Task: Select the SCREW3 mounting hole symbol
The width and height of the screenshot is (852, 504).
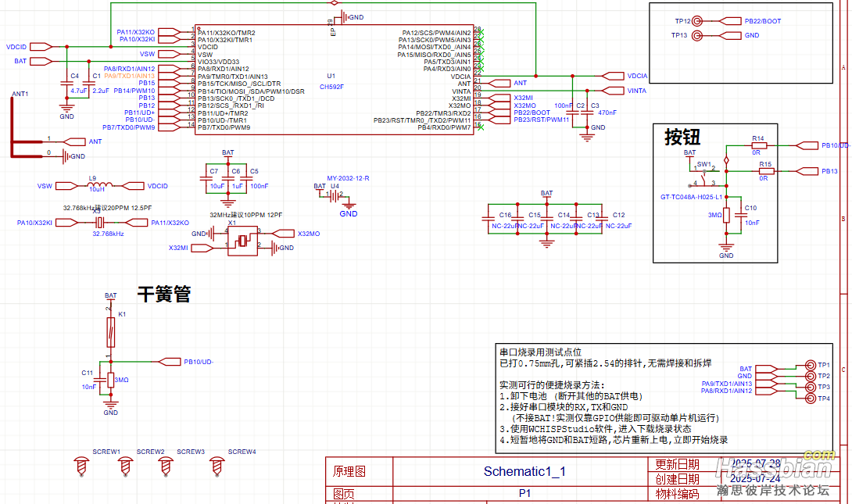Action: point(166,466)
